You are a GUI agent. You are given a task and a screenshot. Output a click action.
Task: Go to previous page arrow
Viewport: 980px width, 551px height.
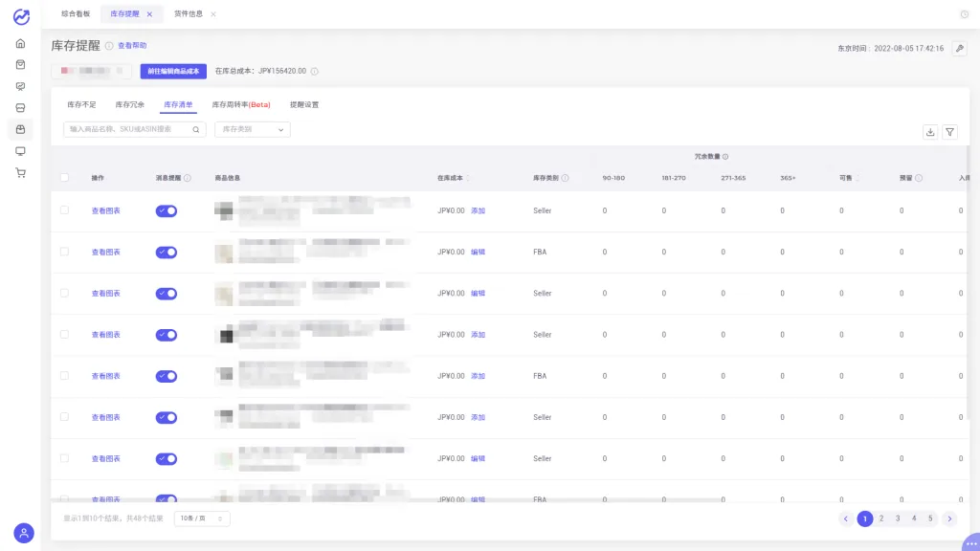click(x=846, y=518)
